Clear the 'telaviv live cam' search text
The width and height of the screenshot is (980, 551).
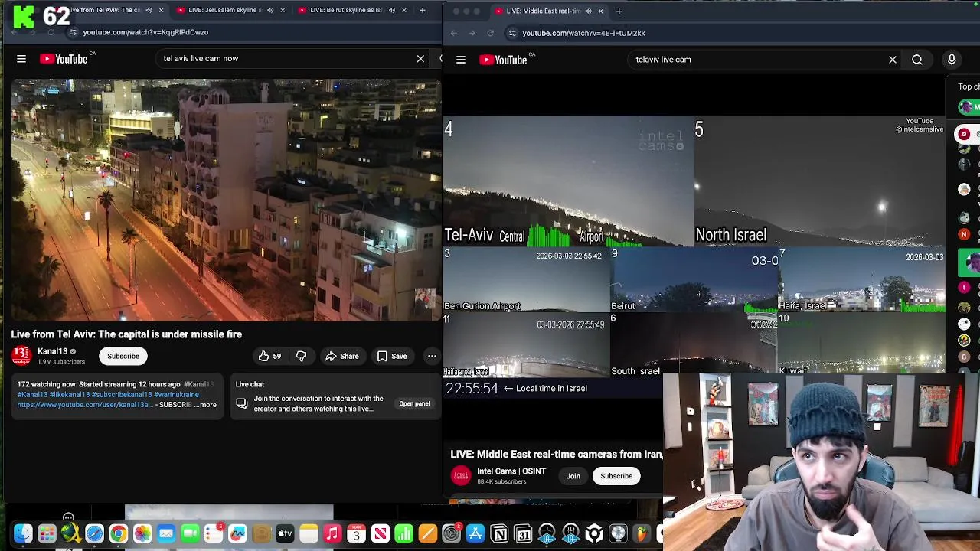pos(893,60)
